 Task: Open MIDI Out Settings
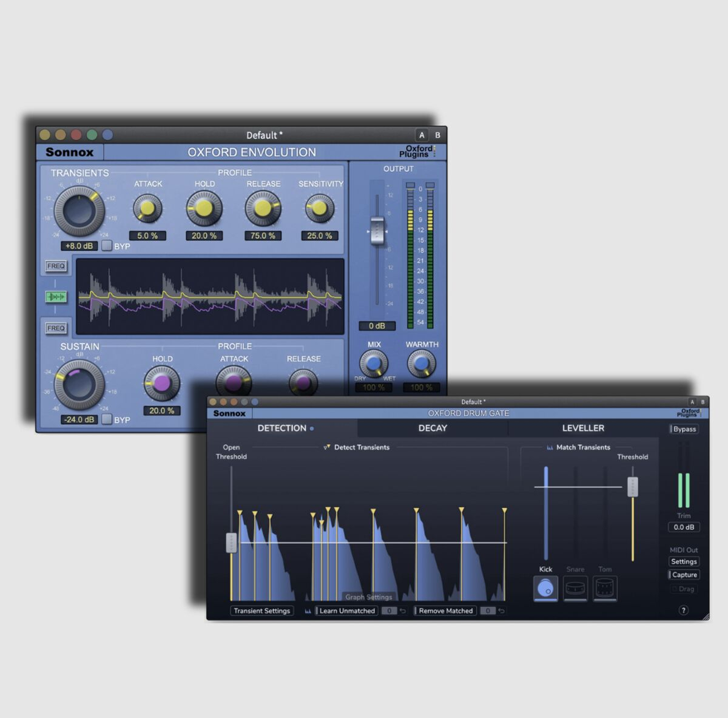tap(684, 561)
